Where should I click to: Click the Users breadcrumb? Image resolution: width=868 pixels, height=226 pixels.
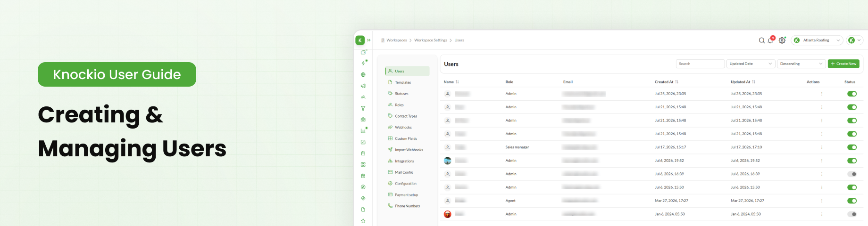459,40
